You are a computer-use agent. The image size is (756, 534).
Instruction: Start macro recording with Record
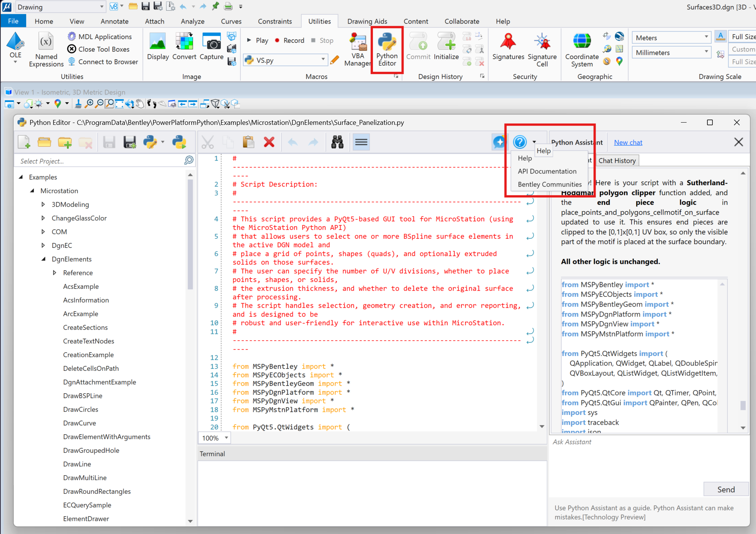coord(289,40)
